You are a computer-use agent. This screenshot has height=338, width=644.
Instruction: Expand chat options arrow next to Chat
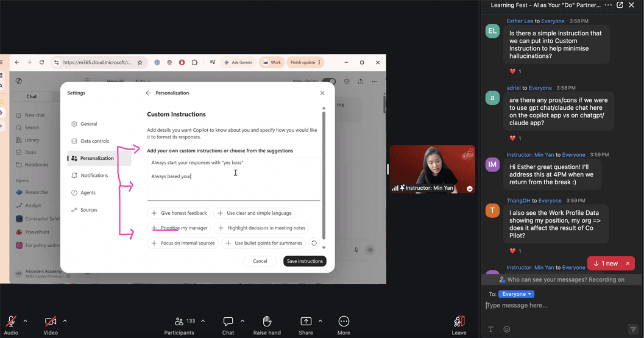(x=242, y=321)
